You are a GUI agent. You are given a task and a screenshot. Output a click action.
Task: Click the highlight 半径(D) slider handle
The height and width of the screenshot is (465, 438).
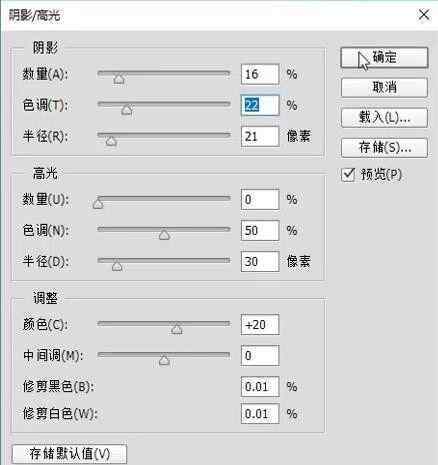pos(117,266)
